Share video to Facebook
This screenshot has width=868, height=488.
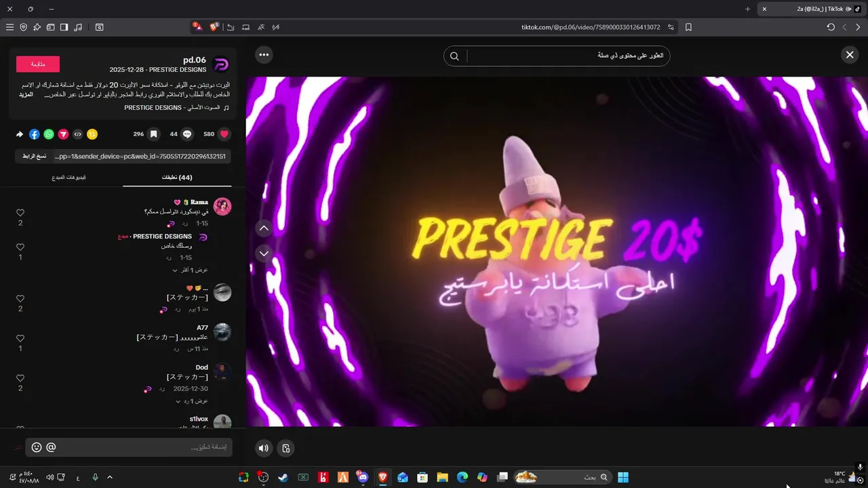click(35, 134)
